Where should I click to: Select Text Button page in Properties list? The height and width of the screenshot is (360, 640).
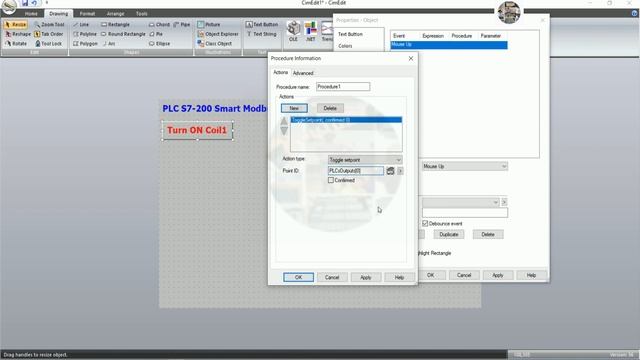tap(351, 34)
